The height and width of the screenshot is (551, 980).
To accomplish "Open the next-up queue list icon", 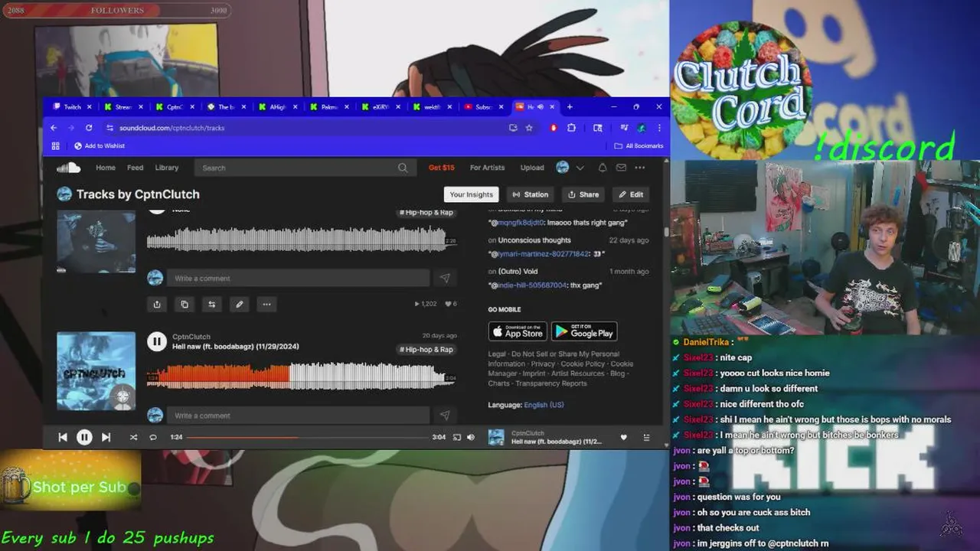I will pos(646,437).
